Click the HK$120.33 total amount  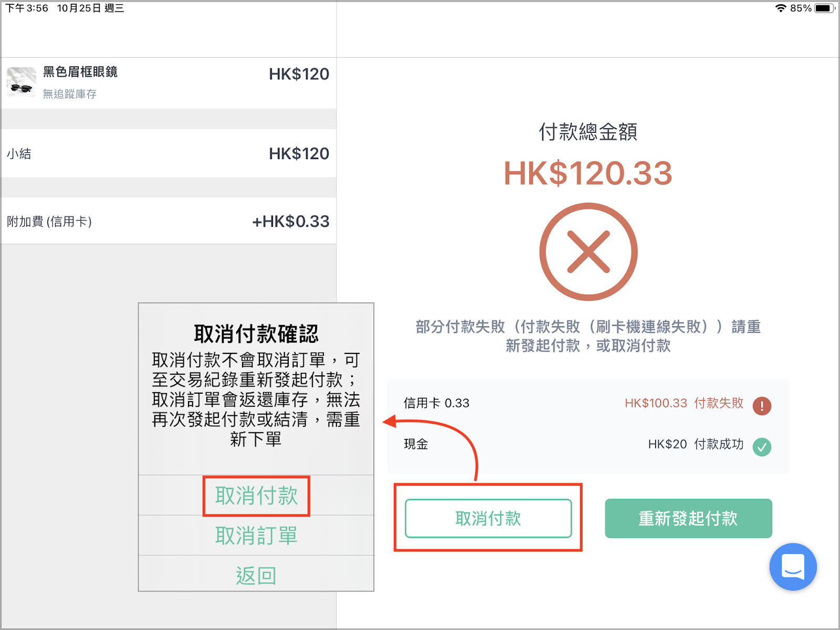coord(588,173)
